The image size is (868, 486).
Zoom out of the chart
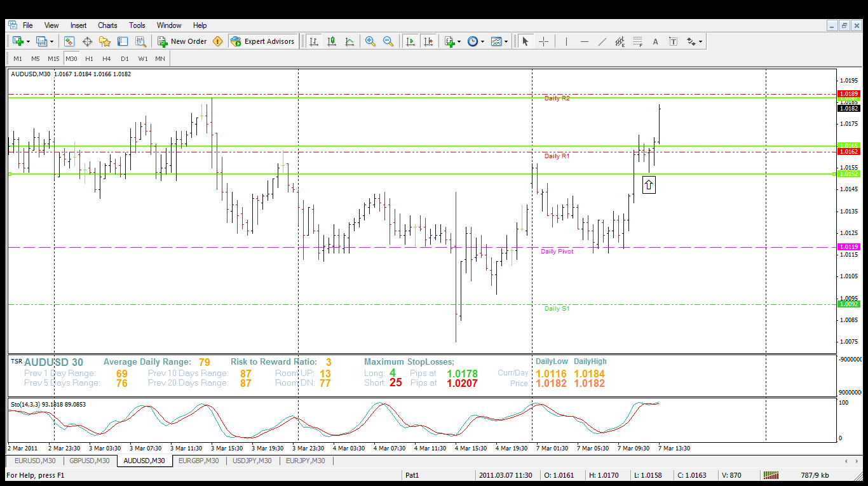pyautogui.click(x=388, y=41)
